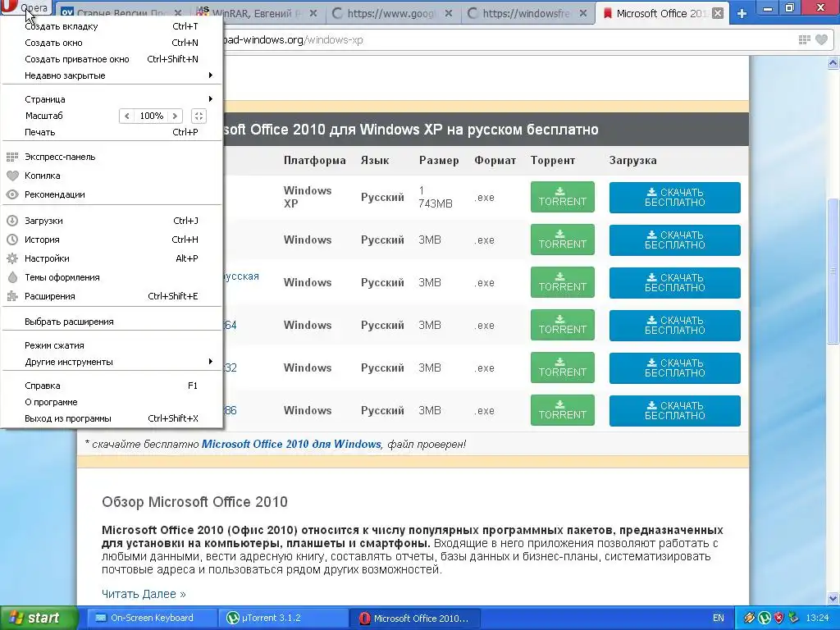Increase zoom with the right arrow
The image size is (840, 630).
(175, 116)
